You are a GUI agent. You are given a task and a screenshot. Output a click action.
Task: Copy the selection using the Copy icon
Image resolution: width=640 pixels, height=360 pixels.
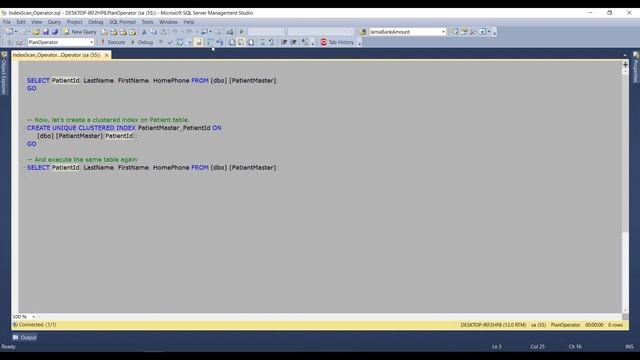click(x=153, y=32)
